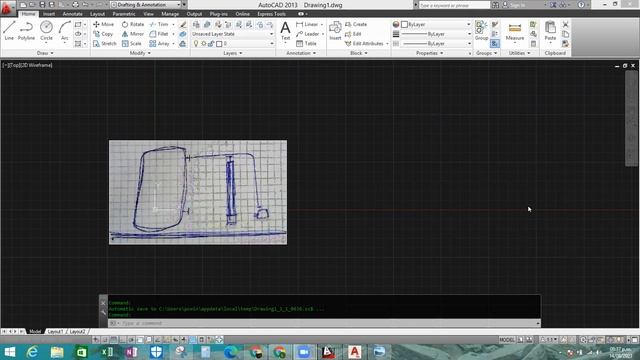Select the Circle tool
Screen dimensions: 640x360
(x=46, y=31)
